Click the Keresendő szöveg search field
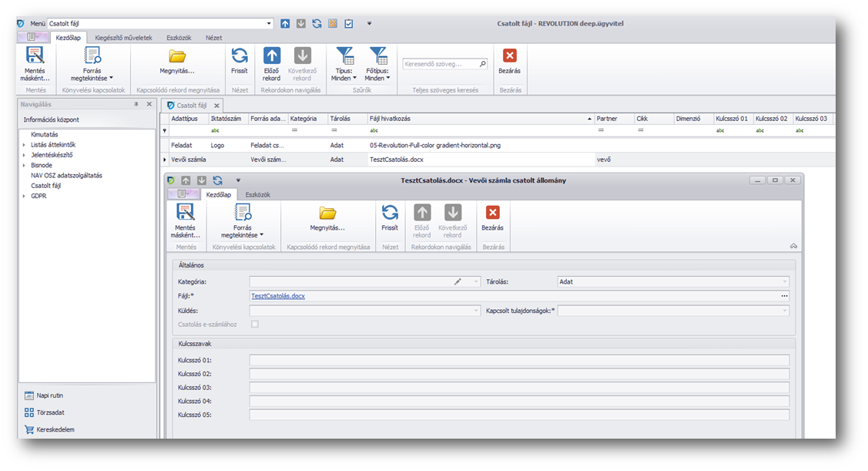The height and width of the screenshot is (471, 868). [441, 65]
